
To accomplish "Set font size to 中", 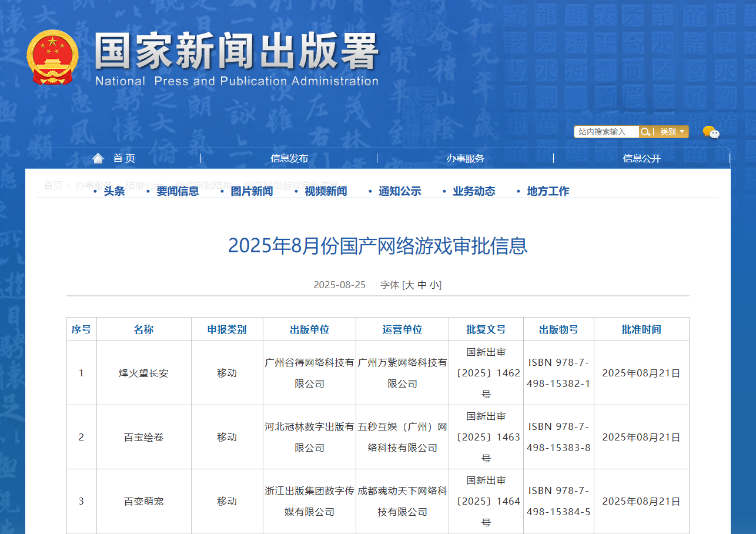I will pos(422,285).
